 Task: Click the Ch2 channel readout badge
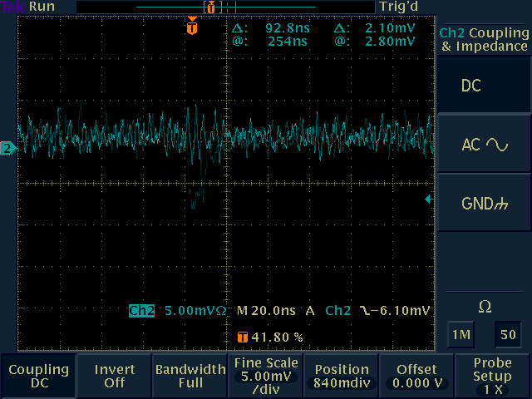tap(141, 310)
